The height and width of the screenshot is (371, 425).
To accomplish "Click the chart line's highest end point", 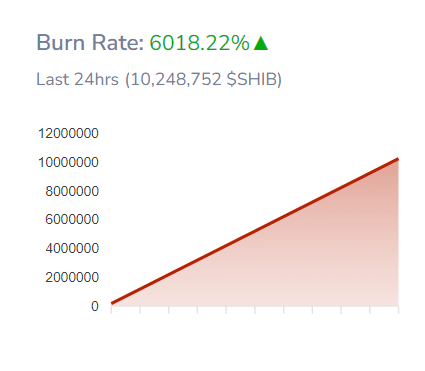I will click(398, 160).
